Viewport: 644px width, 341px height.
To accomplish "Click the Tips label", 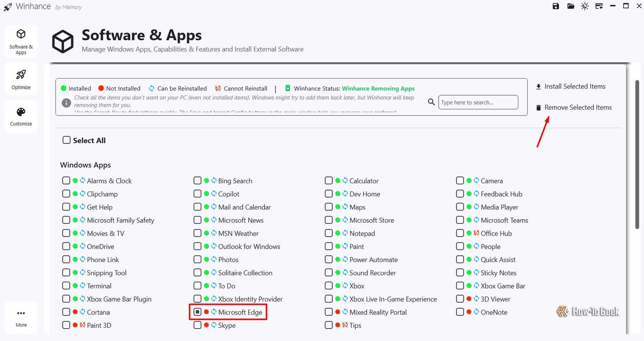I will 355,325.
